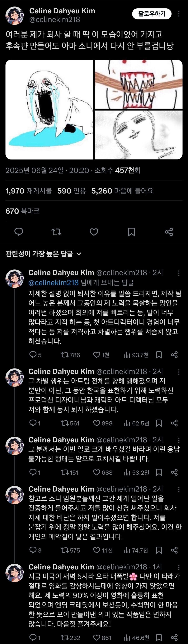Open the crying face meme image
Image resolution: width=188 pixels, height=644 pixels.
(x=49, y=110)
